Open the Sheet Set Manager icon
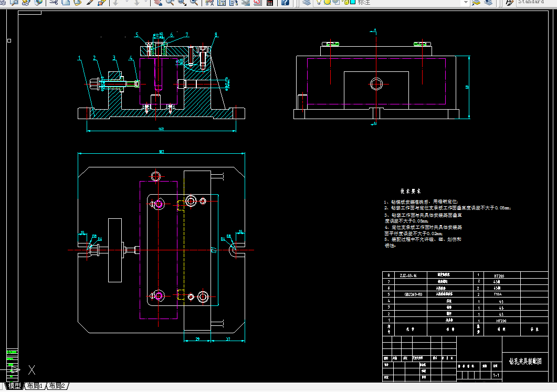Image resolution: width=557 pixels, height=392 pixels. [246, 2]
